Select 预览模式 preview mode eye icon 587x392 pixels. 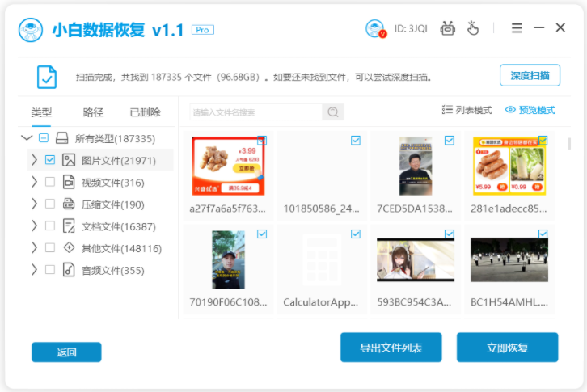(x=510, y=110)
